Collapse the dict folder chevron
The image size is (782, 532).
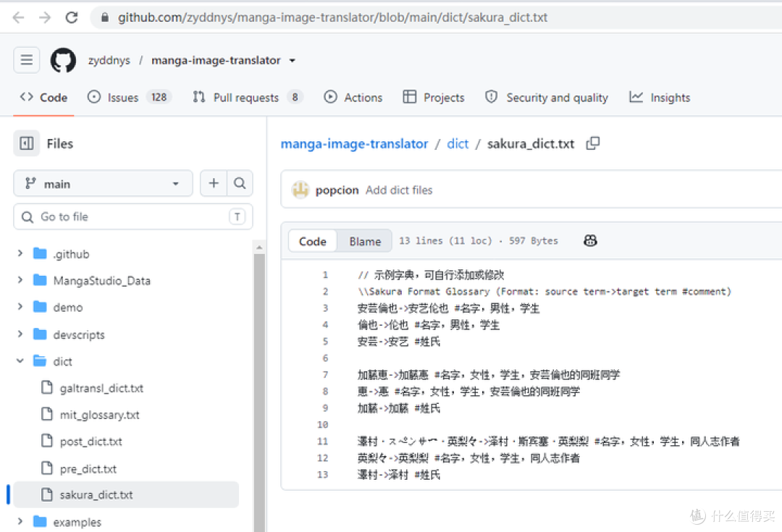pos(20,361)
